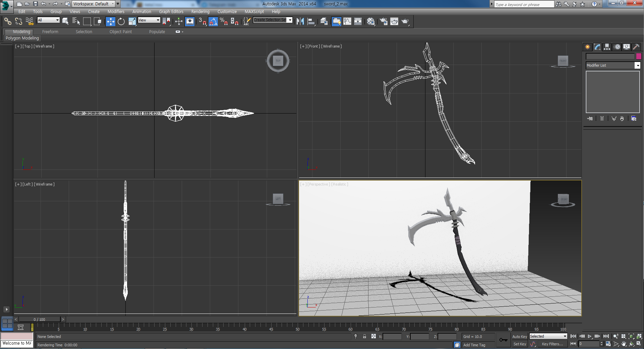644x349 pixels.
Task: Open the Rendering menu
Action: (x=200, y=11)
